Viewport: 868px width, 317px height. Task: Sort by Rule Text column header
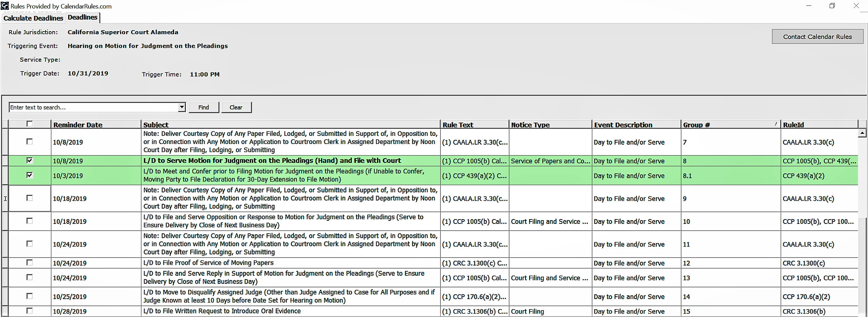click(x=475, y=124)
